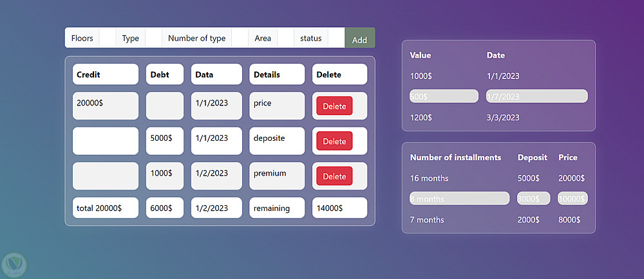Focus the status input field
This screenshot has width=644, height=279.
click(336, 38)
